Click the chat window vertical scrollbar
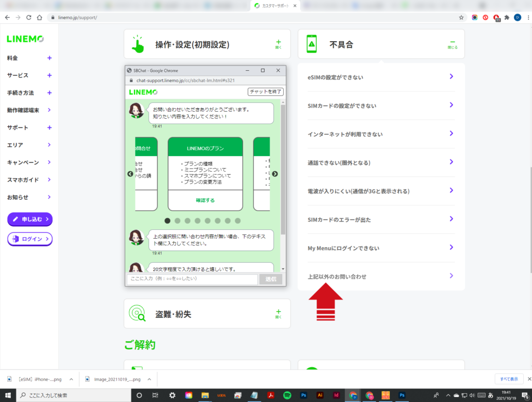Viewport: 532px width, 402px height. coord(283,170)
